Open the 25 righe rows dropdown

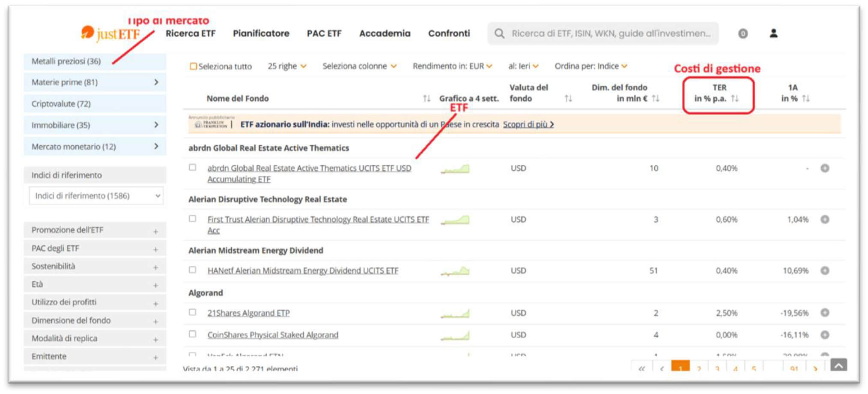tap(287, 66)
